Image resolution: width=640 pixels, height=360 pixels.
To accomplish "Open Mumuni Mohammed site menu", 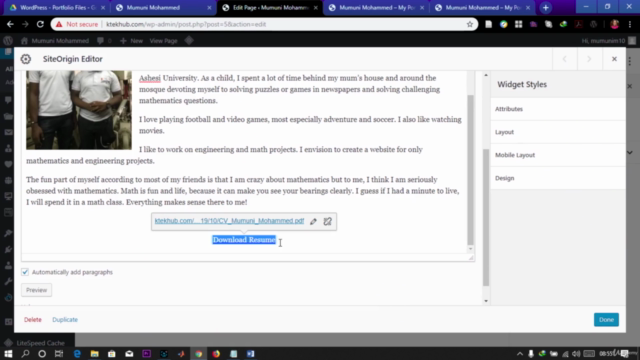I will pyautogui.click(x=55, y=40).
